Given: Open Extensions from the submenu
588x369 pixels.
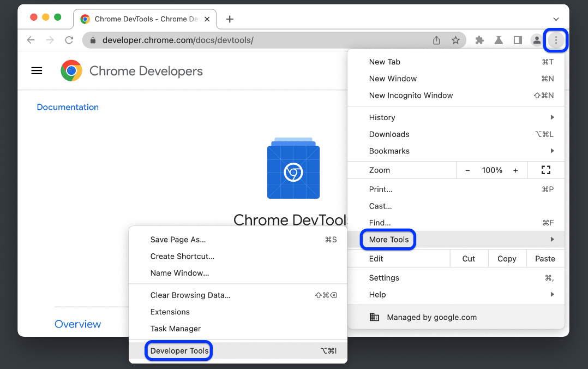Looking at the screenshot, I should [238, 312].
